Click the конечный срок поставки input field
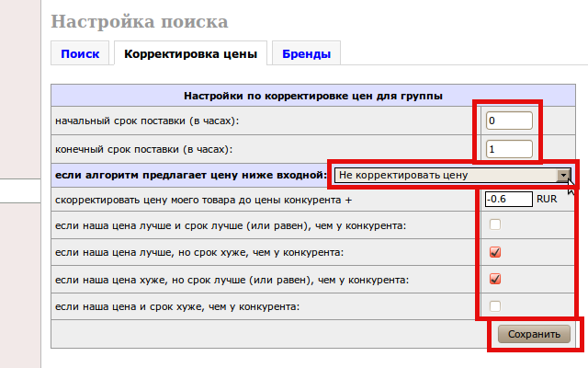This screenshot has width=588, height=368. [509, 148]
